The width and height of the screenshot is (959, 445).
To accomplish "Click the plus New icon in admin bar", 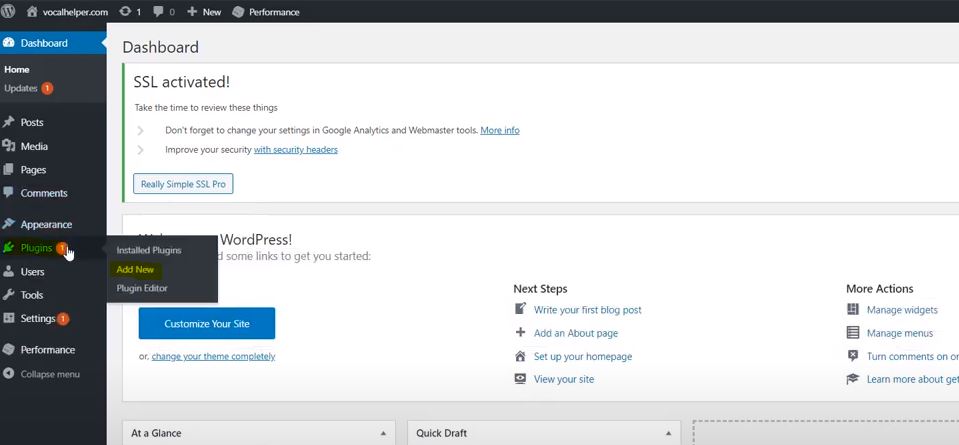I will [192, 12].
